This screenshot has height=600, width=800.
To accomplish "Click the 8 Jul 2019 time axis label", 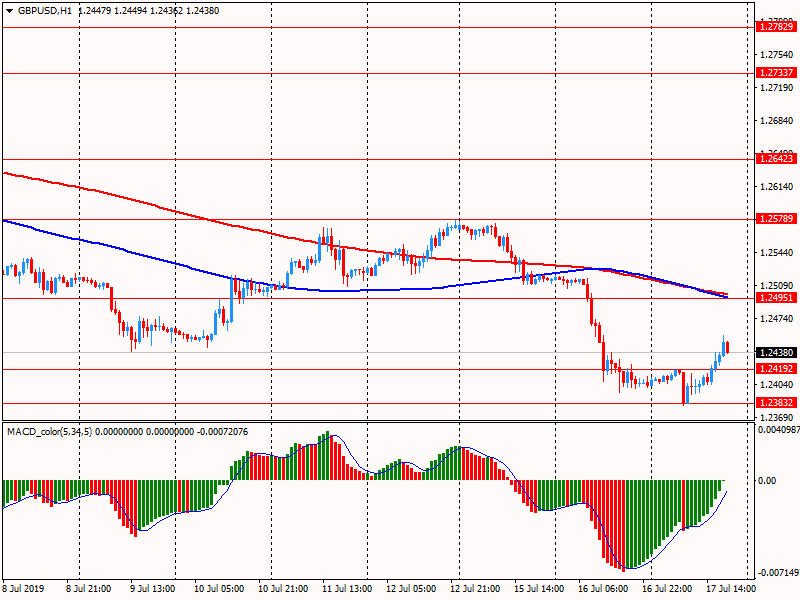I will (x=23, y=589).
